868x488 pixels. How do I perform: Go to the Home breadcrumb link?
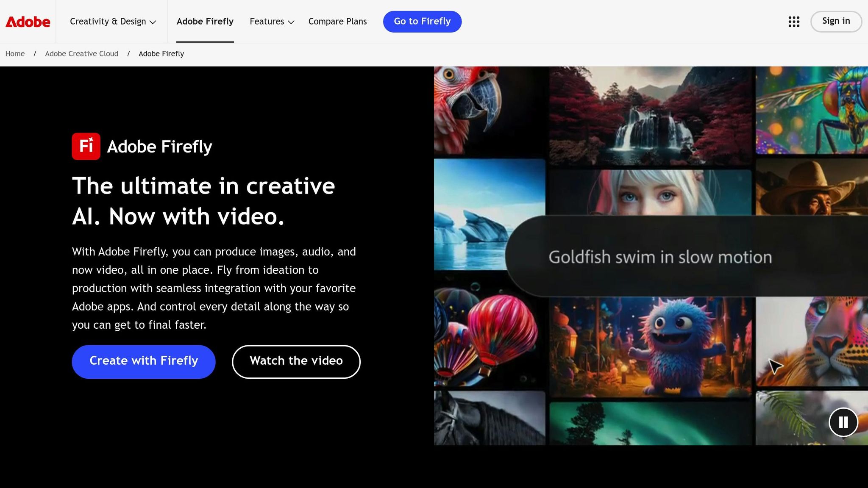15,54
